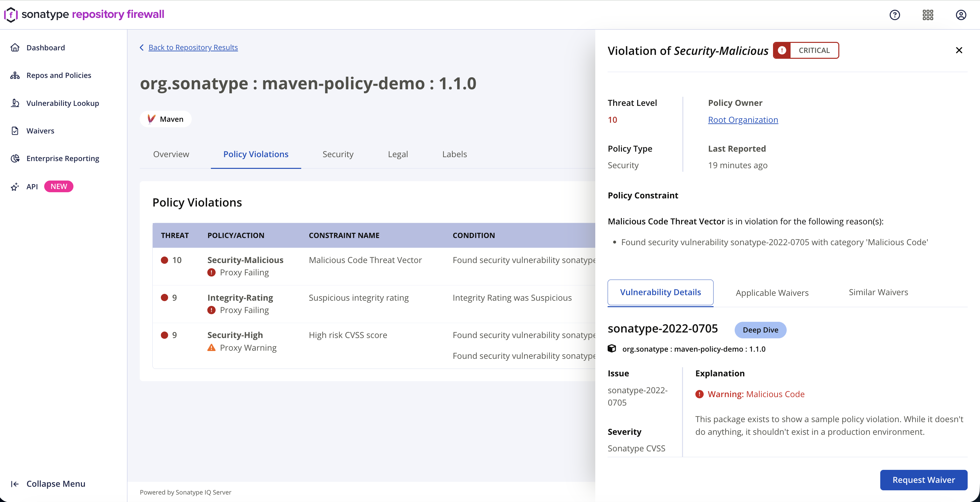Click 'Integrity Rating was Suspicious' condition cell
Viewport: 980px width, 502px height.
[512, 298]
